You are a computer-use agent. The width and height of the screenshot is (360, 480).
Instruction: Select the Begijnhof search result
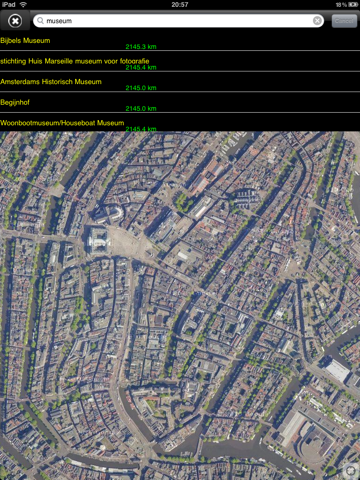click(x=180, y=103)
